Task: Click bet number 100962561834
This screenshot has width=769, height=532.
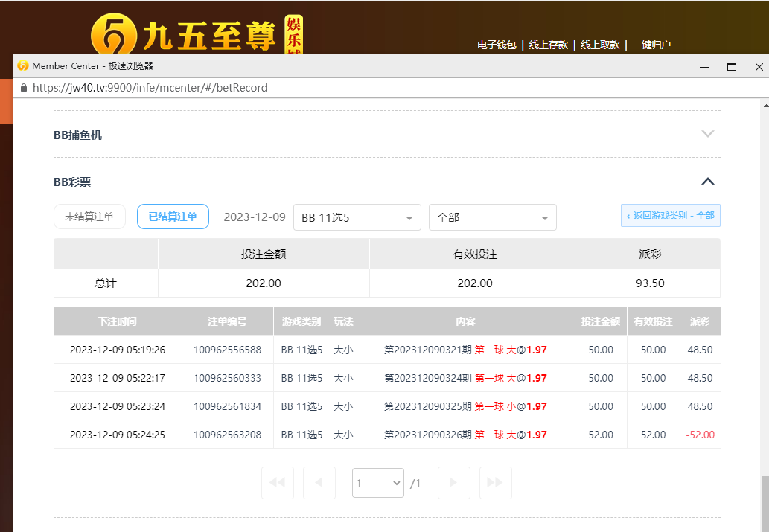Action: [228, 406]
